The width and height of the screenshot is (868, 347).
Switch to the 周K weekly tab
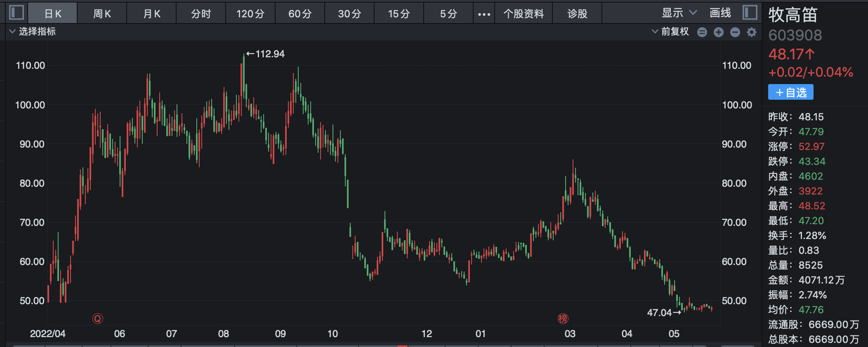point(102,14)
